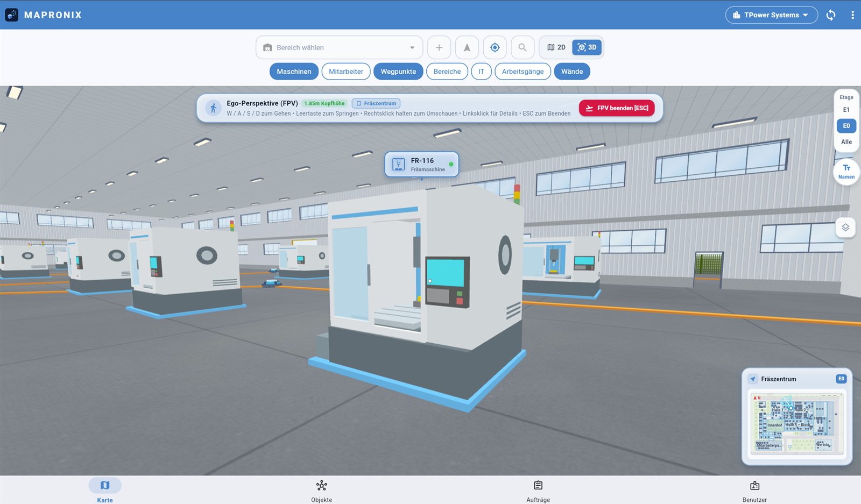
Task: Click the 1.85m Kopfhöhe badge
Action: click(324, 103)
